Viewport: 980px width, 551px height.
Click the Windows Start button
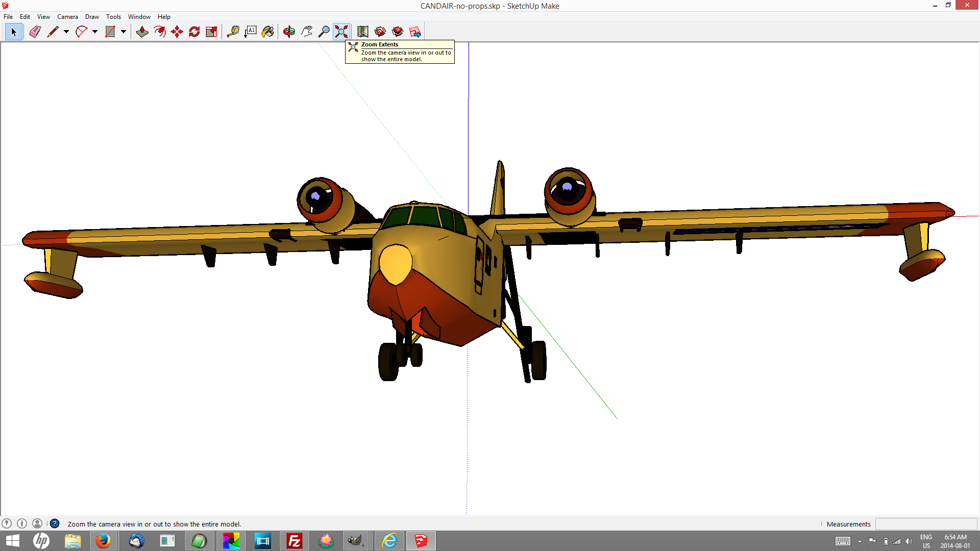[12, 541]
